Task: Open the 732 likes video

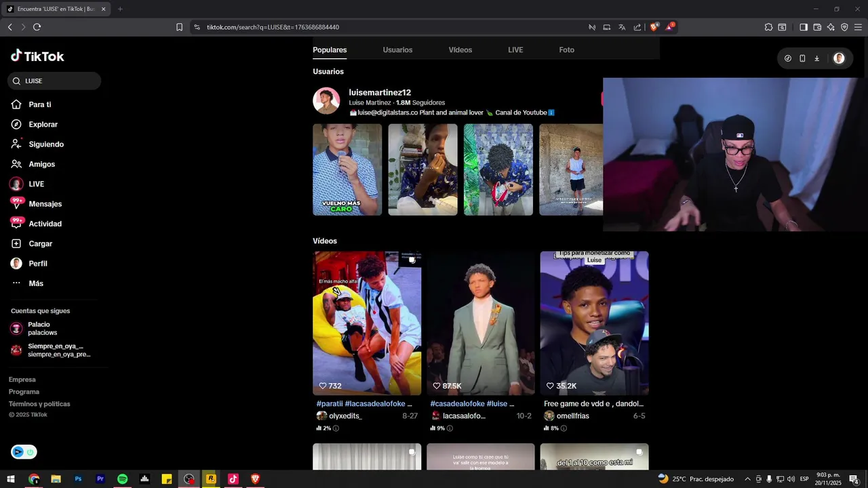Action: click(367, 323)
